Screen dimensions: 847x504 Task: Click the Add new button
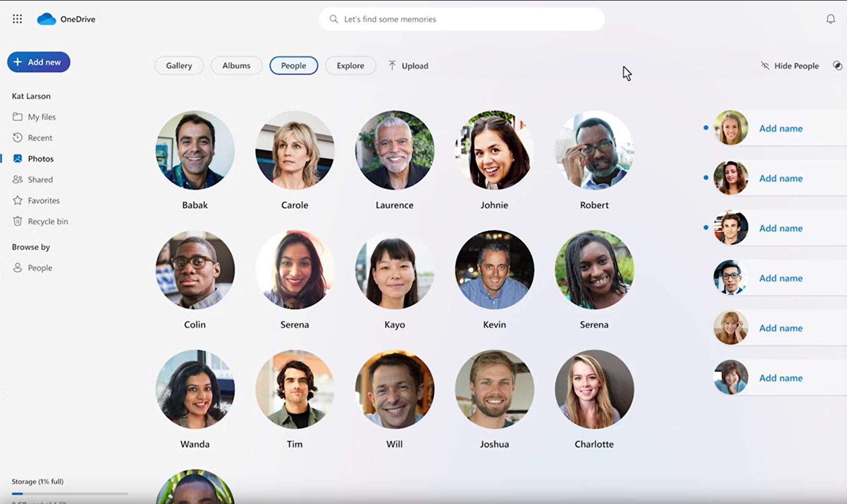(39, 62)
